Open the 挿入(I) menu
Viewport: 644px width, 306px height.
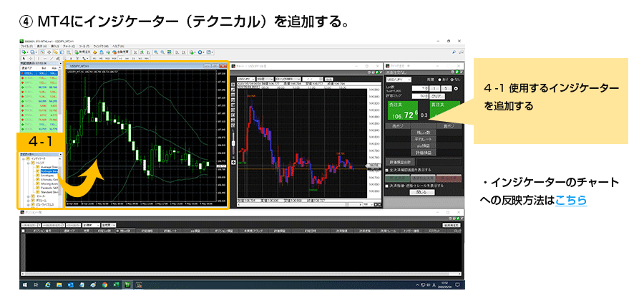tap(55, 47)
